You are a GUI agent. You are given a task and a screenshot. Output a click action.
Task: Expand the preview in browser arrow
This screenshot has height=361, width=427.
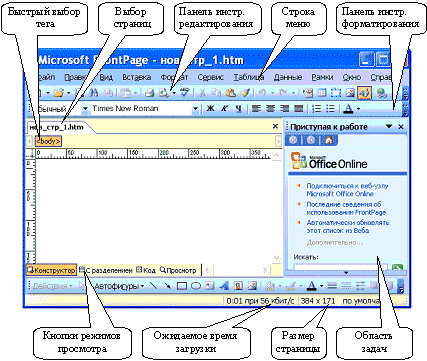[x=174, y=93]
